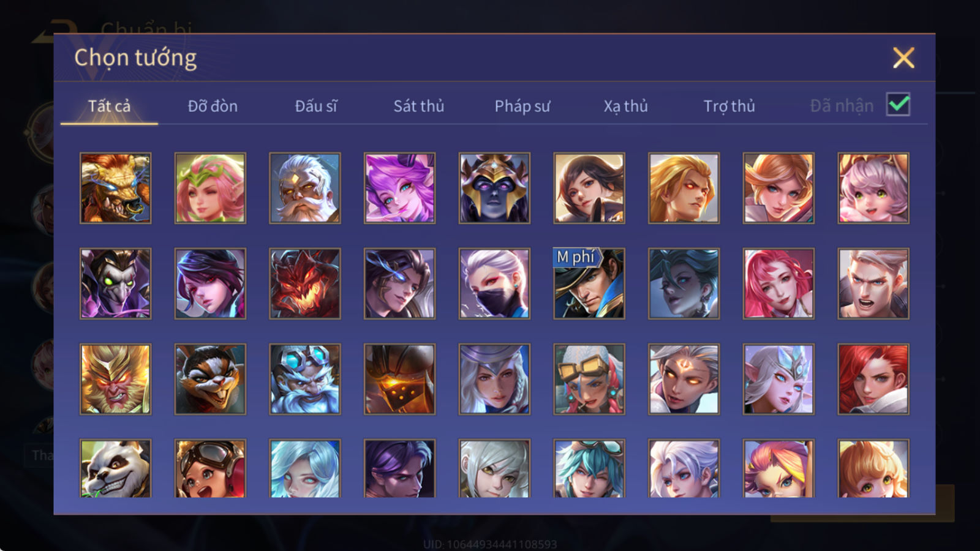Toggle the Đã nhận checkbox

coord(898,105)
